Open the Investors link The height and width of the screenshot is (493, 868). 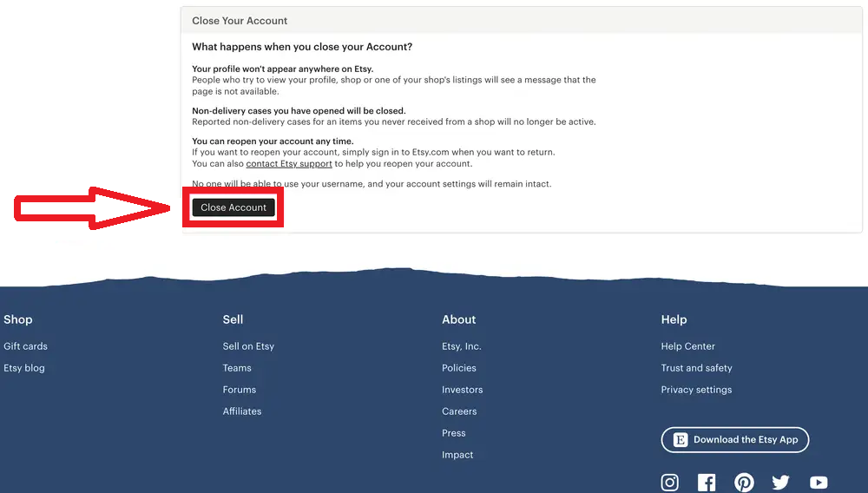coord(463,390)
